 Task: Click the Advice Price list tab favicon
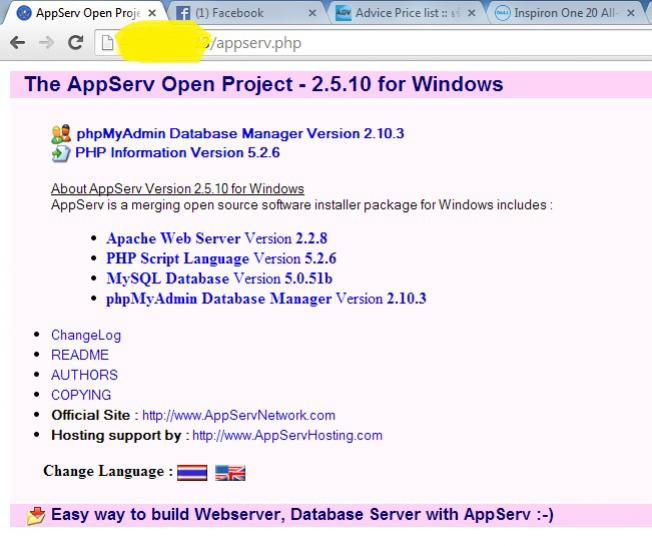pyautogui.click(x=343, y=13)
